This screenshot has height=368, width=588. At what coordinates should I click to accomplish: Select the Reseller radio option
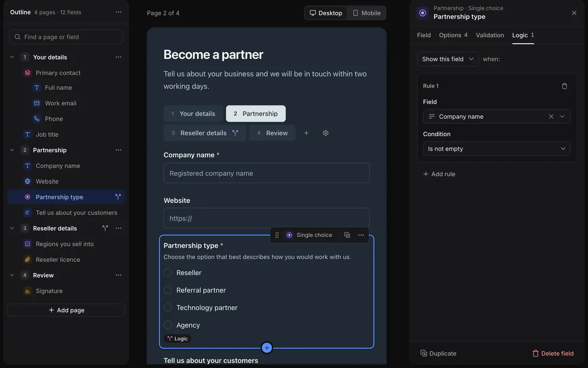coord(168,272)
